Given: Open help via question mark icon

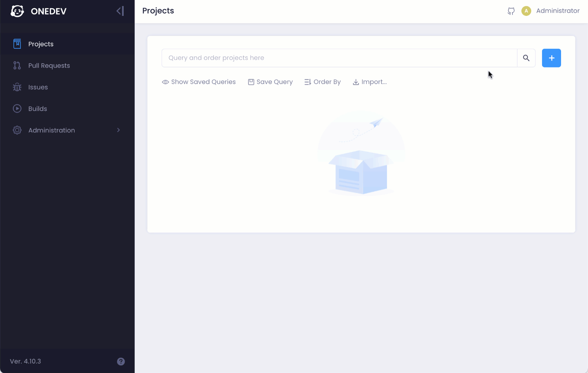Looking at the screenshot, I should point(121,362).
